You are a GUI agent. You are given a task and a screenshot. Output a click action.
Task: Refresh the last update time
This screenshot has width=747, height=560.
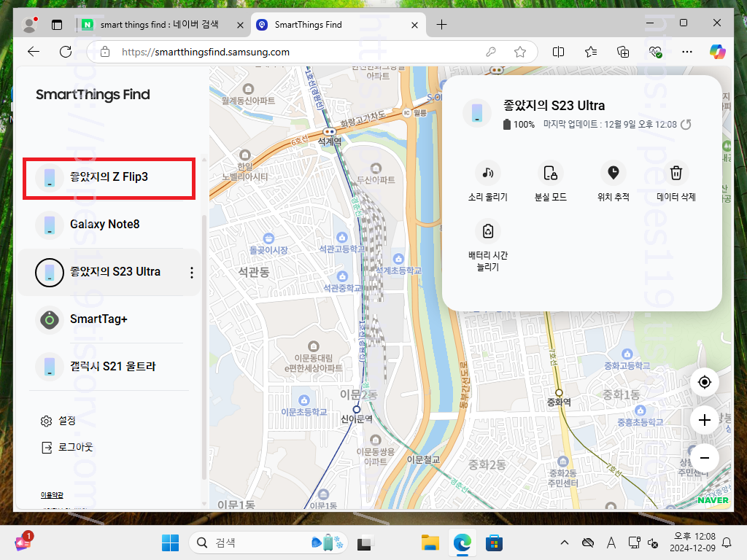tap(686, 125)
